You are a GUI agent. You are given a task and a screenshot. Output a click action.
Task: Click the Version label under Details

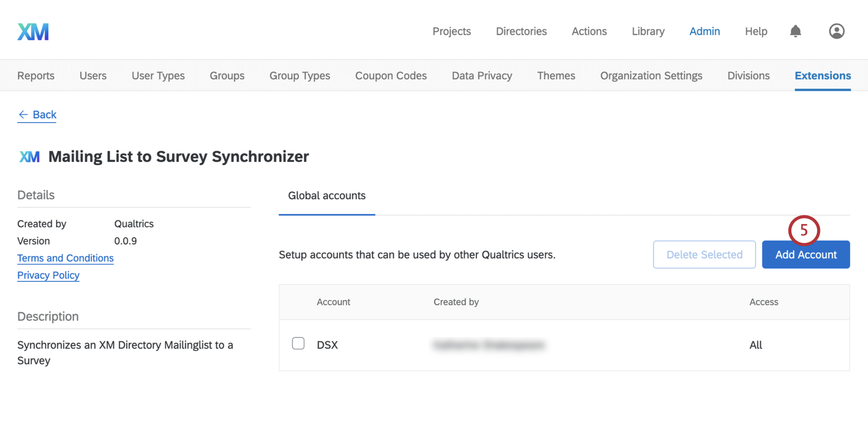34,241
